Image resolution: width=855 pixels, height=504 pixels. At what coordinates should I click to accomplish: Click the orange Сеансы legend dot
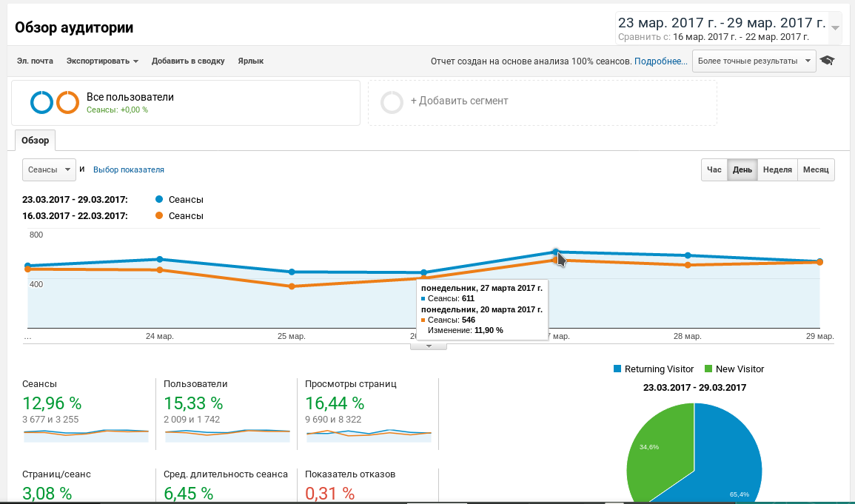[159, 215]
